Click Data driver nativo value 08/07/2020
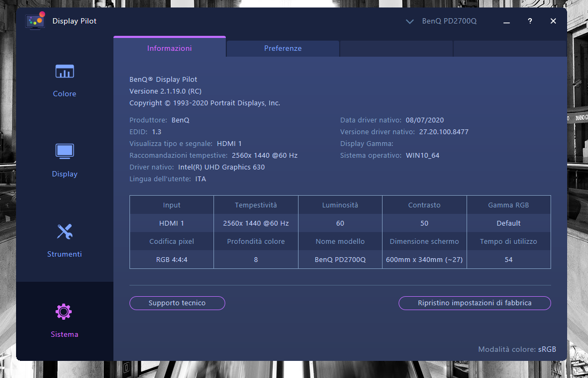Screen dimensions: 588x378 click(x=424, y=120)
